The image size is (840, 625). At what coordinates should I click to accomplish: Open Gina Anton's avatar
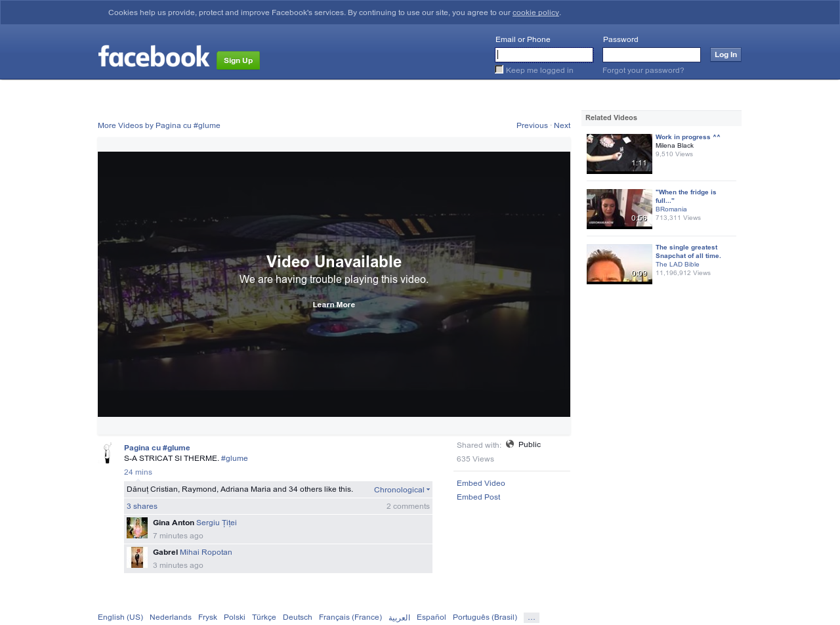coord(137,528)
